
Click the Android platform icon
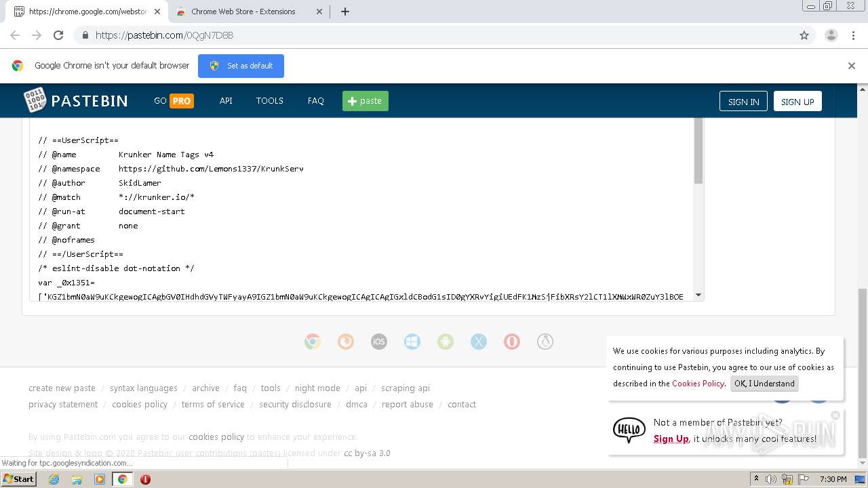(446, 342)
